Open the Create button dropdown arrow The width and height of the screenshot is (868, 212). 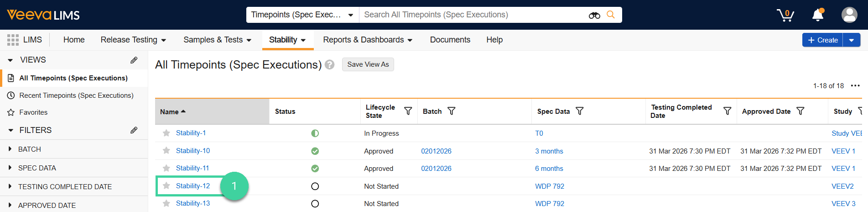coord(851,40)
